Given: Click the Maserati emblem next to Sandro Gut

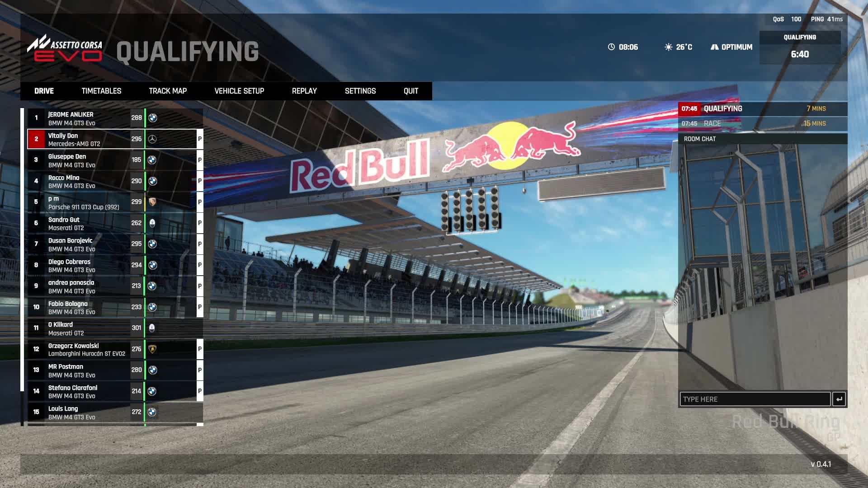Looking at the screenshot, I should pyautogui.click(x=152, y=223).
